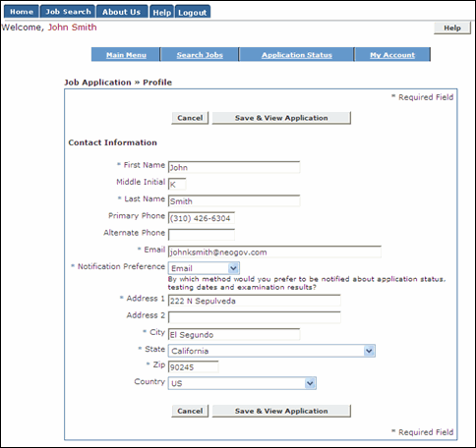The image size is (476, 448).
Task: Edit the Email address field
Action: point(274,252)
